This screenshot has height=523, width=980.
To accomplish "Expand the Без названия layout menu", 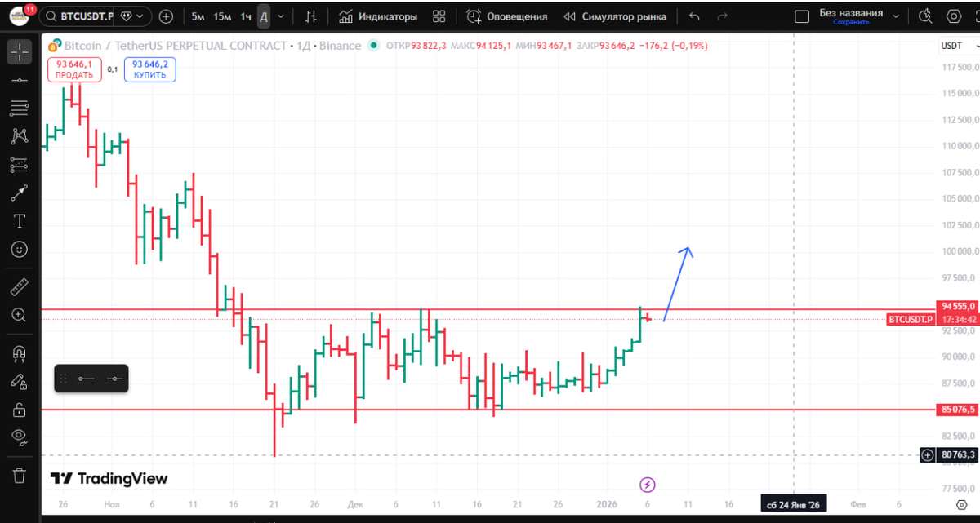I will 896,16.
